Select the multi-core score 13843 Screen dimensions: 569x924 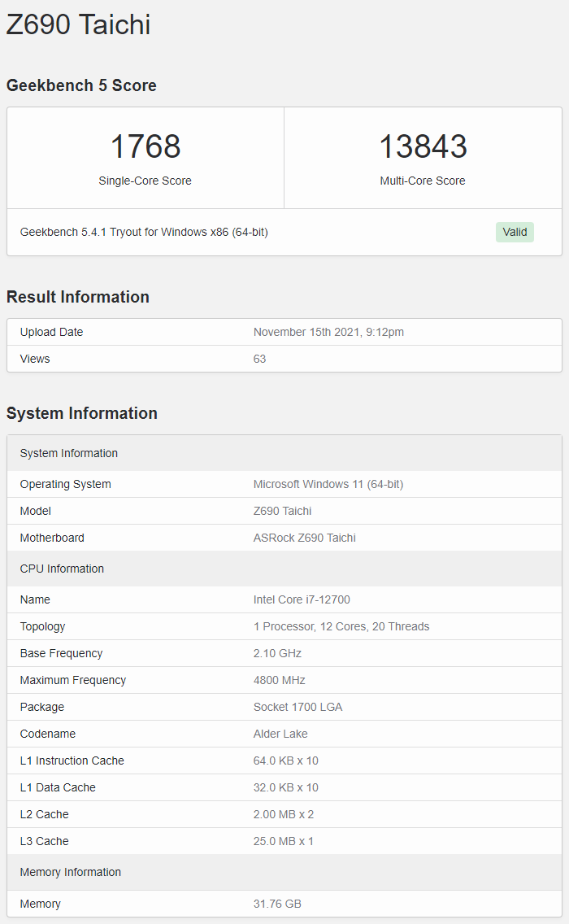click(x=423, y=146)
